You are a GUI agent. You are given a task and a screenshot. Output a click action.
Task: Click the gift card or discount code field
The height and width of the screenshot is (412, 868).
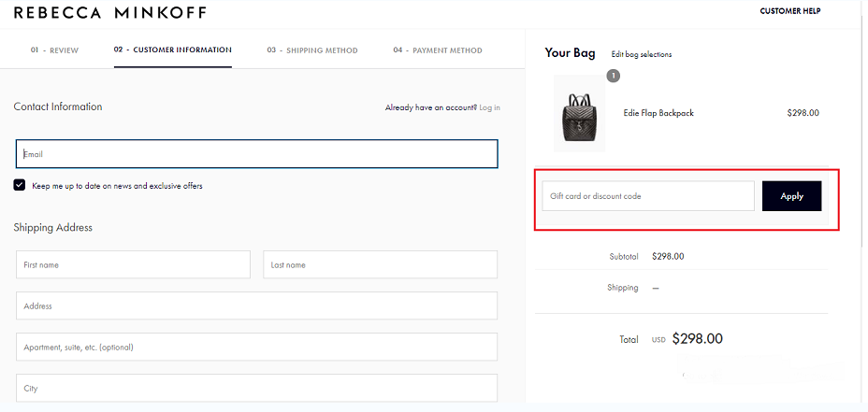click(648, 196)
